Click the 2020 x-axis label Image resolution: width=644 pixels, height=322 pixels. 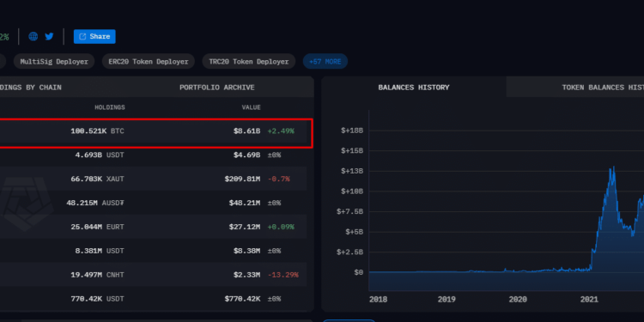click(x=518, y=300)
